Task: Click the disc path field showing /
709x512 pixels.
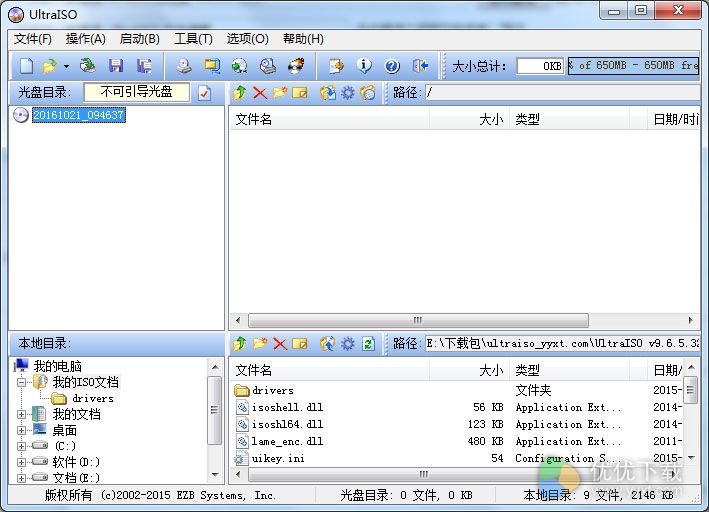Action: [x=562, y=93]
